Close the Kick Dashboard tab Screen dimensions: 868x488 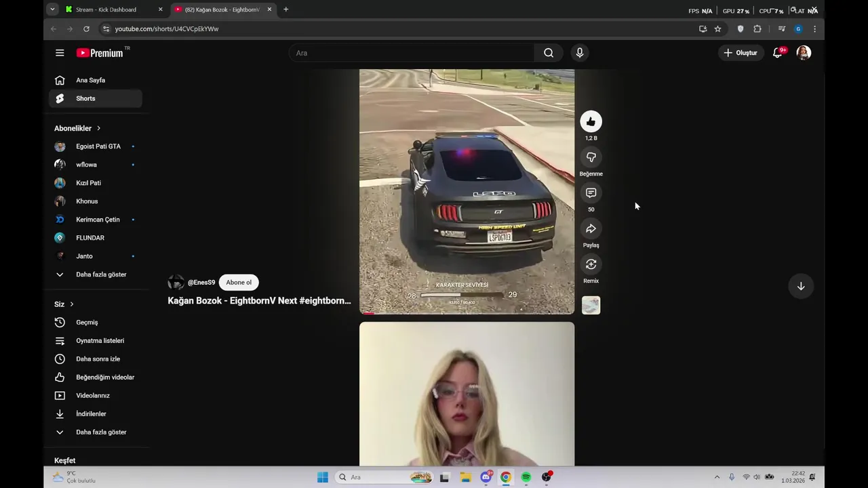click(x=160, y=9)
